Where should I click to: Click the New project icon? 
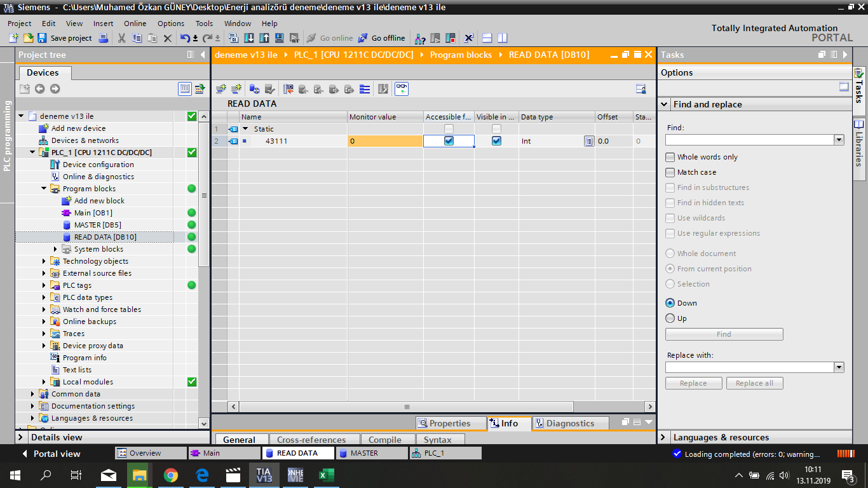click(x=13, y=38)
